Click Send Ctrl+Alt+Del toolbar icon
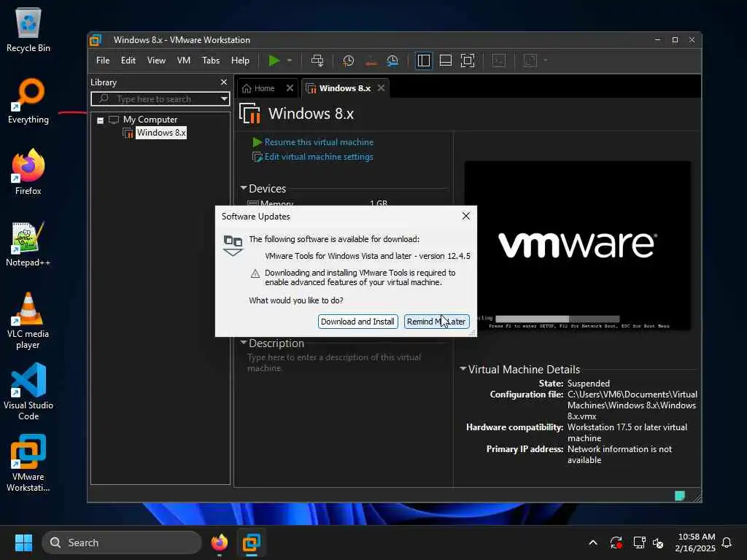747x560 pixels. (x=317, y=61)
